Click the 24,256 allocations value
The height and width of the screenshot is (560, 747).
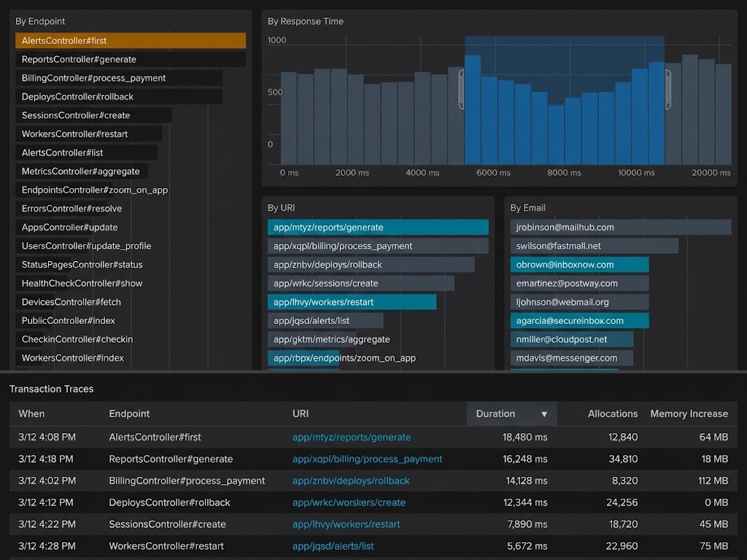(622, 502)
